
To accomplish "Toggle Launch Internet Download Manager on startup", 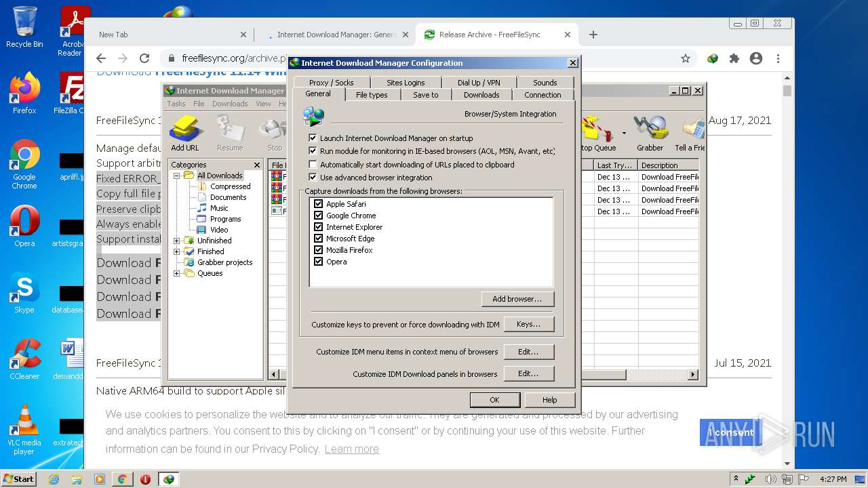I will point(313,138).
